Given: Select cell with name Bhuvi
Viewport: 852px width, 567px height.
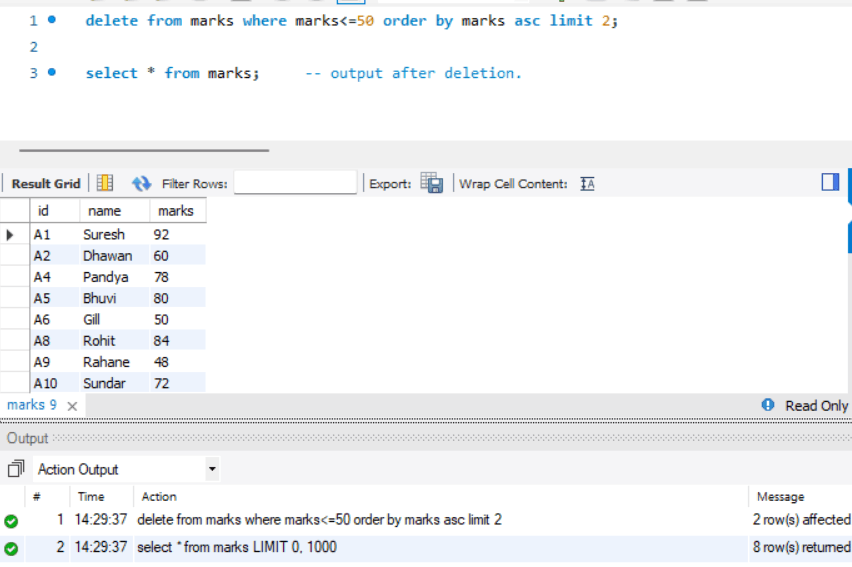Looking at the screenshot, I should coord(115,298).
